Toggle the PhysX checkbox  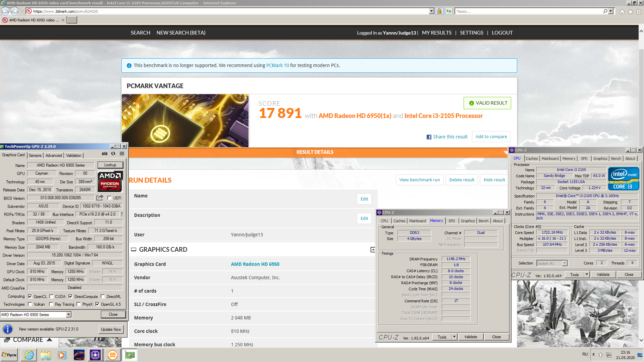click(78, 304)
